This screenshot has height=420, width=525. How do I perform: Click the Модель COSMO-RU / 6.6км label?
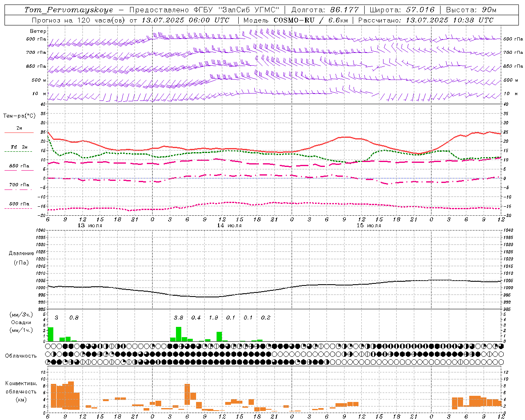(295, 20)
